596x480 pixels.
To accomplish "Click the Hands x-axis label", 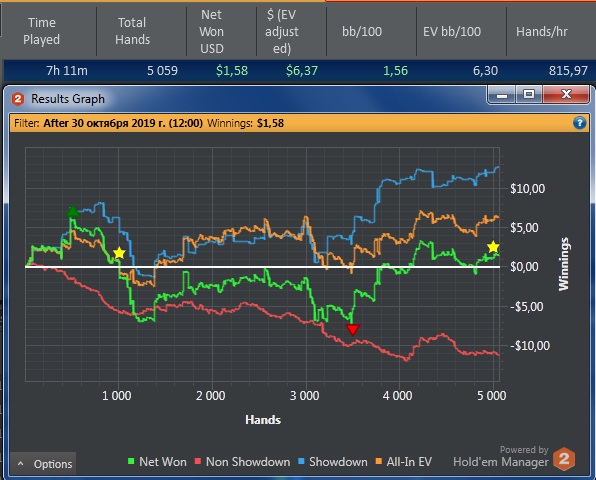I will click(263, 420).
